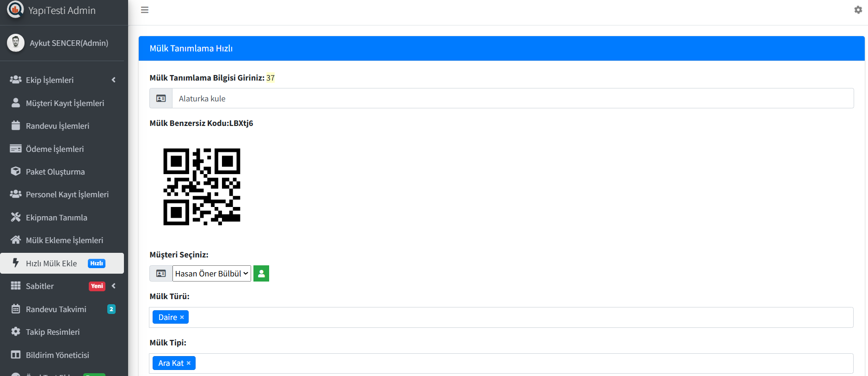Open Aykut SENCER user avatar
Image resolution: width=868 pixels, height=376 pixels.
16,43
